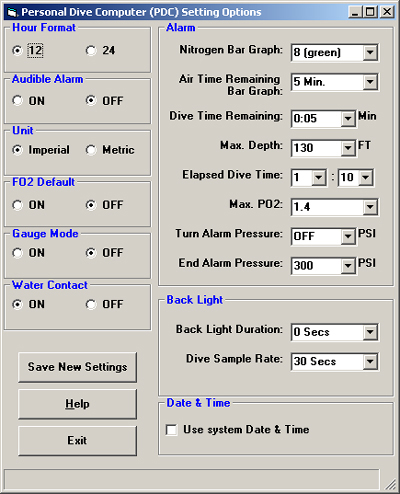This screenshot has height=494, width=400.
Task: Switch Water Contact to OFF
Action: [x=91, y=304]
